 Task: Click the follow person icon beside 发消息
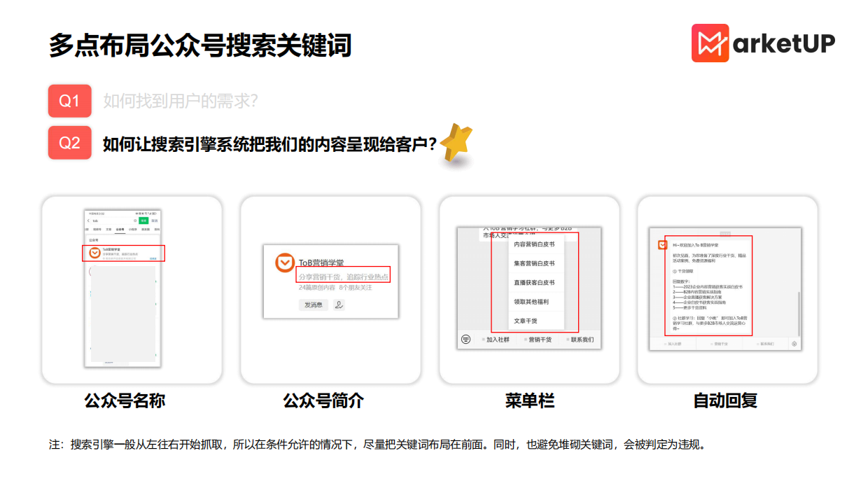pyautogui.click(x=338, y=305)
